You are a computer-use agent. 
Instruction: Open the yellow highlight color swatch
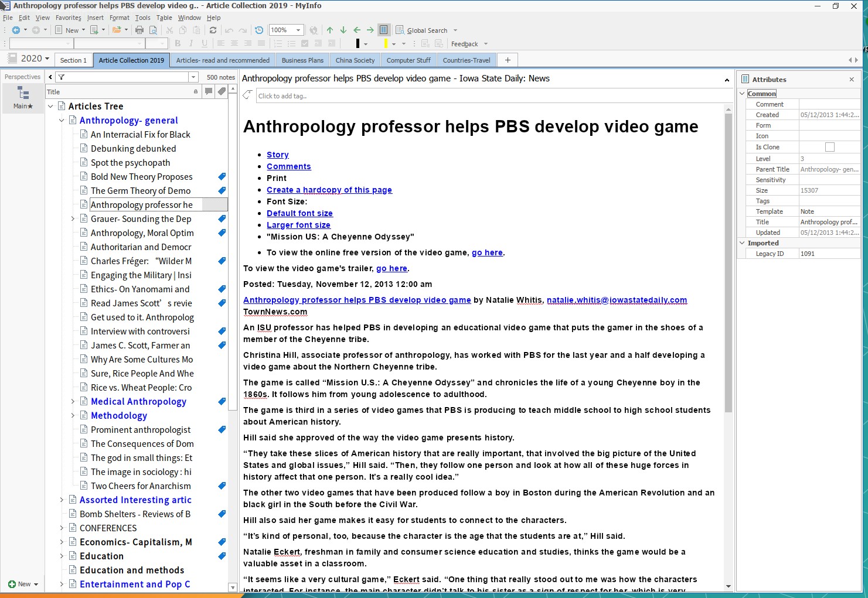tap(386, 44)
